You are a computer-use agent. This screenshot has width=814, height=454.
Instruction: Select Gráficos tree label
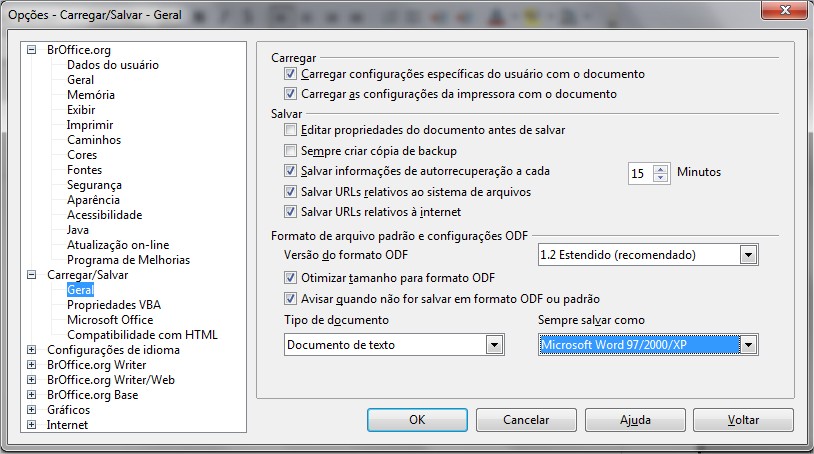coord(69,410)
